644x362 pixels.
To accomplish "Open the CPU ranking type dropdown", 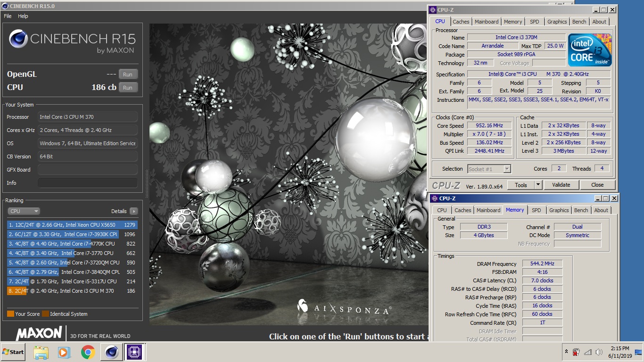I will point(24,211).
